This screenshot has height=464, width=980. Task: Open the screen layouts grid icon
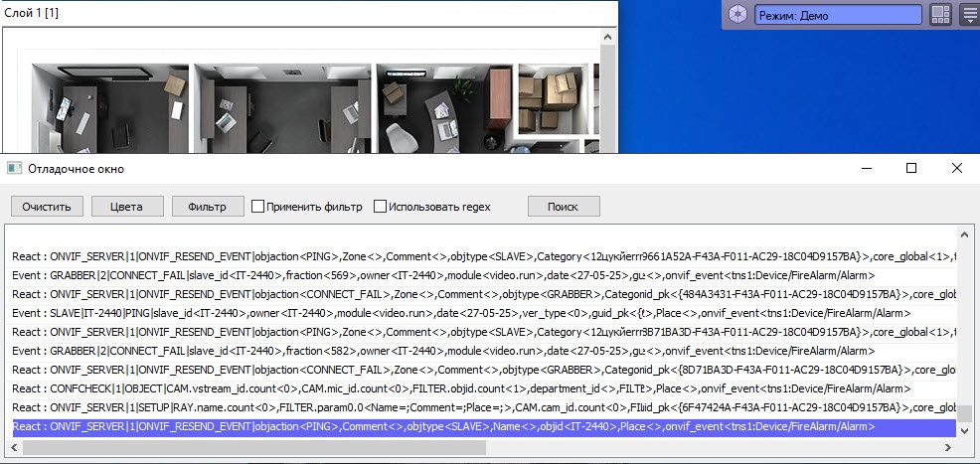(x=940, y=14)
